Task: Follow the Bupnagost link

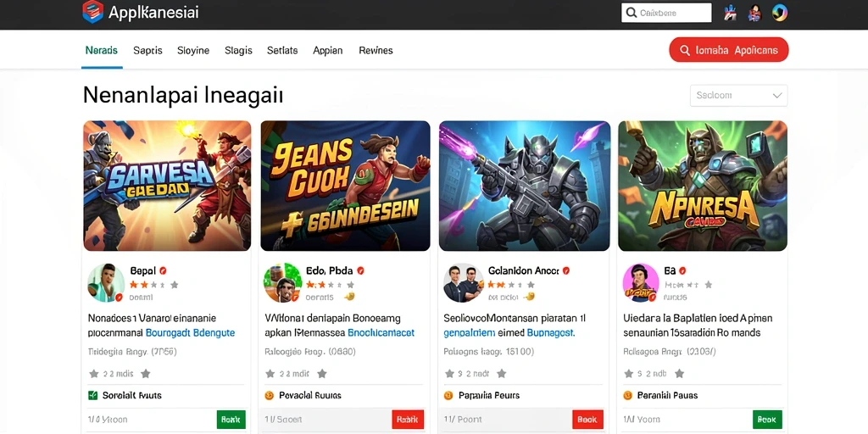Action: pyautogui.click(x=551, y=332)
